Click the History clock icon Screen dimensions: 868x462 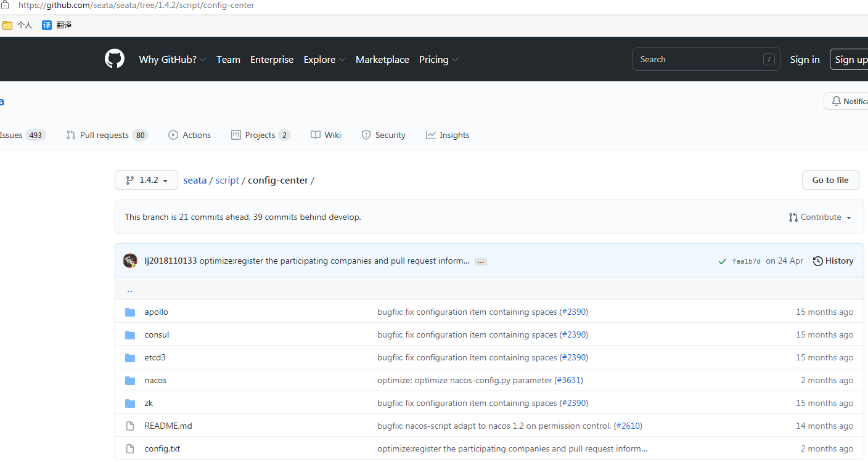[x=818, y=261]
